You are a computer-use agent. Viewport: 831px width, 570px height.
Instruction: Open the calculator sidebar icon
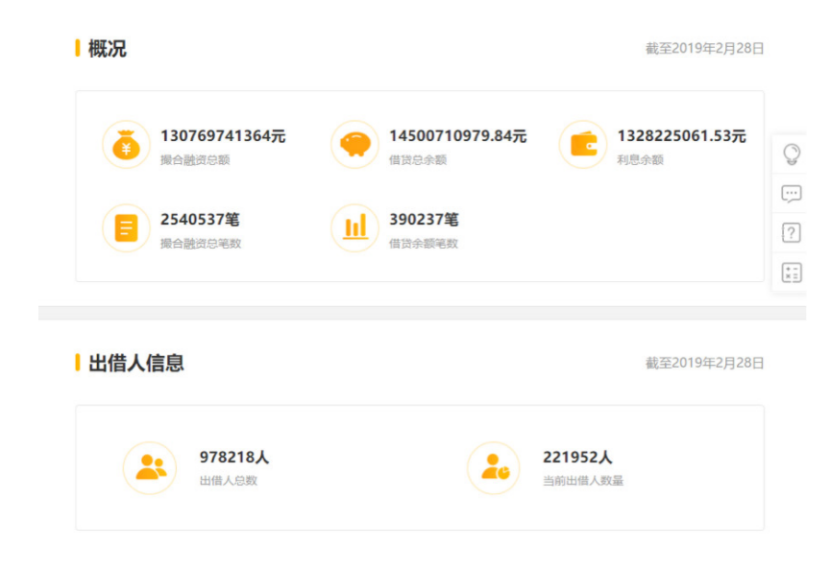[x=791, y=273]
